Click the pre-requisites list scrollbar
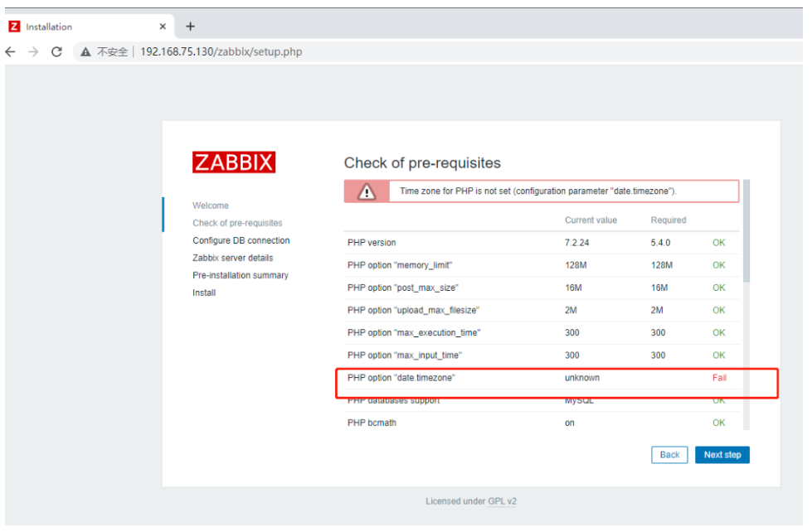 click(x=746, y=231)
